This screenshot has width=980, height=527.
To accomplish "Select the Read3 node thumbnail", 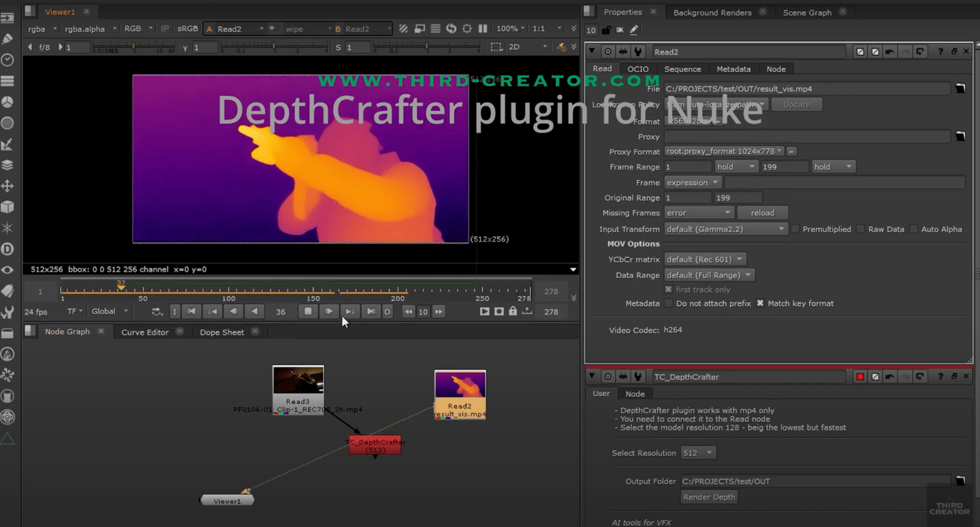I will (x=298, y=381).
